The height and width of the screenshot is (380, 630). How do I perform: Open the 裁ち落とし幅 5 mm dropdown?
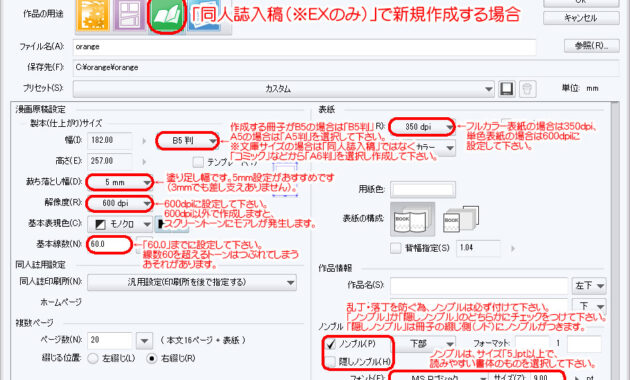[119, 182]
